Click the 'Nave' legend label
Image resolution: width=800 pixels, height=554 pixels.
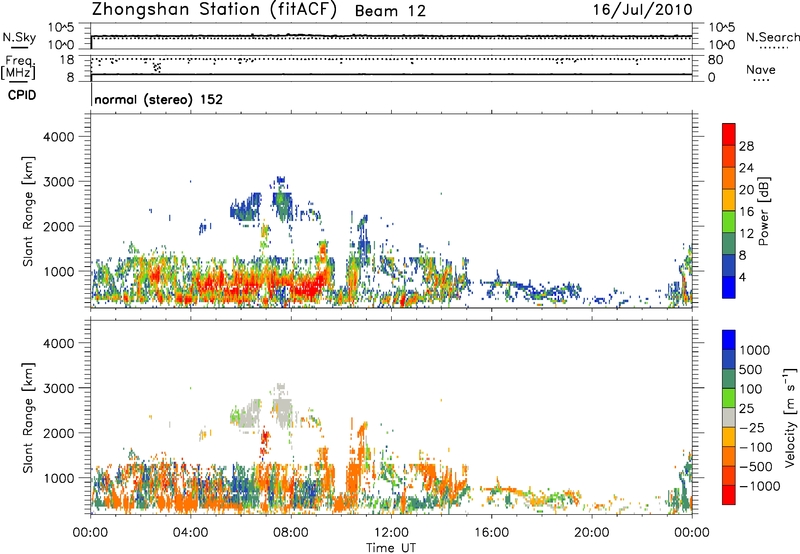[x=760, y=69]
